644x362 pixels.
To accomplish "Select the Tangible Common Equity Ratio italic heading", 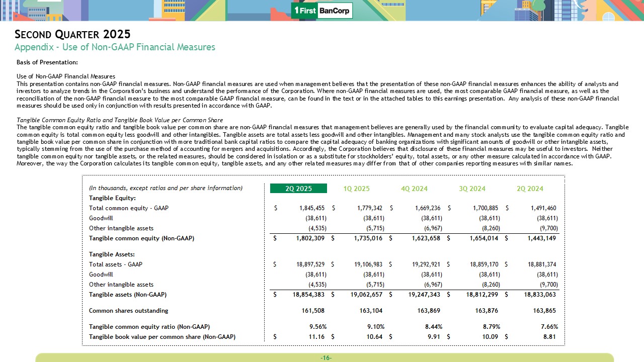I will pyautogui.click(x=120, y=120).
